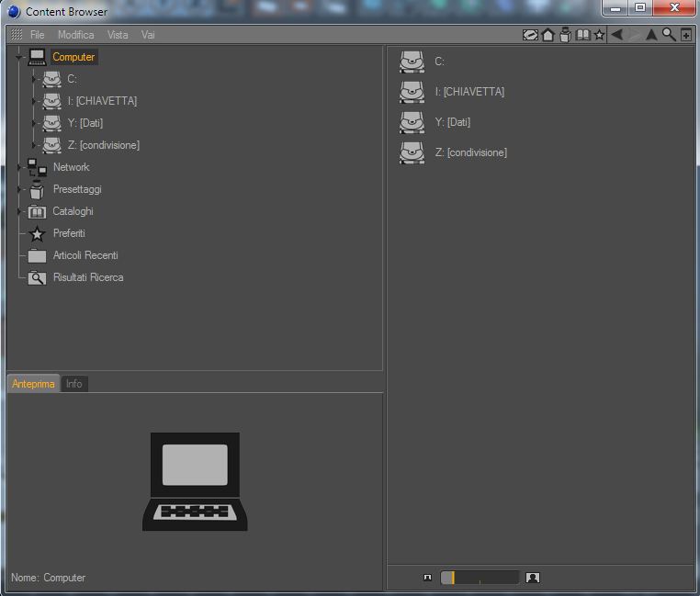Click the 'Nome: Computer' text
This screenshot has width=700, height=596.
click(x=48, y=578)
